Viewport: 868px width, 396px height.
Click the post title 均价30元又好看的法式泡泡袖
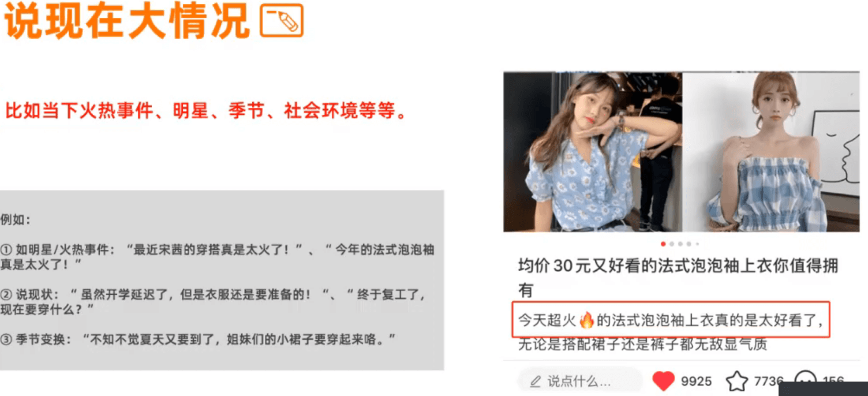678,277
